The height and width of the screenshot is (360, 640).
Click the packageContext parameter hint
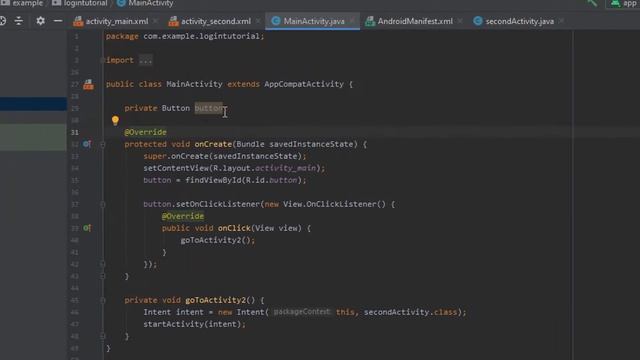[x=301, y=312]
